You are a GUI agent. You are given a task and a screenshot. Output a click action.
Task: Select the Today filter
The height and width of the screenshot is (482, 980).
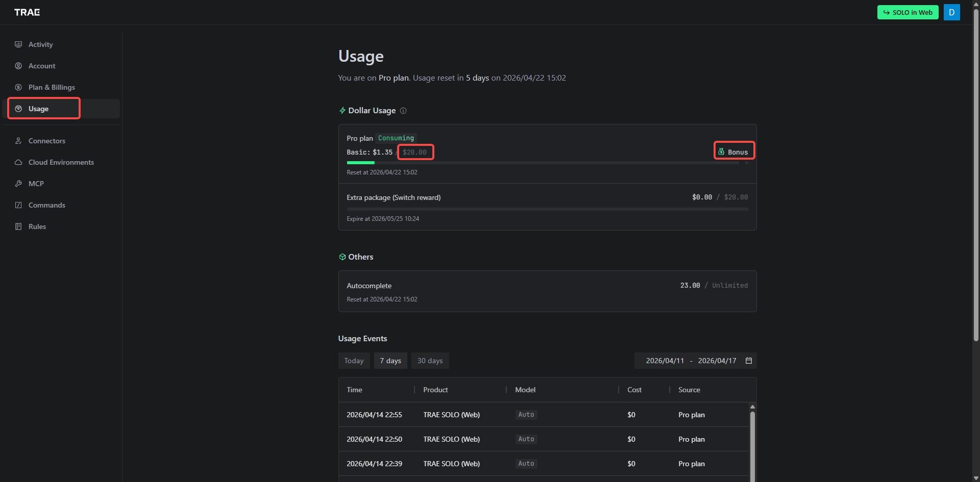click(x=354, y=361)
